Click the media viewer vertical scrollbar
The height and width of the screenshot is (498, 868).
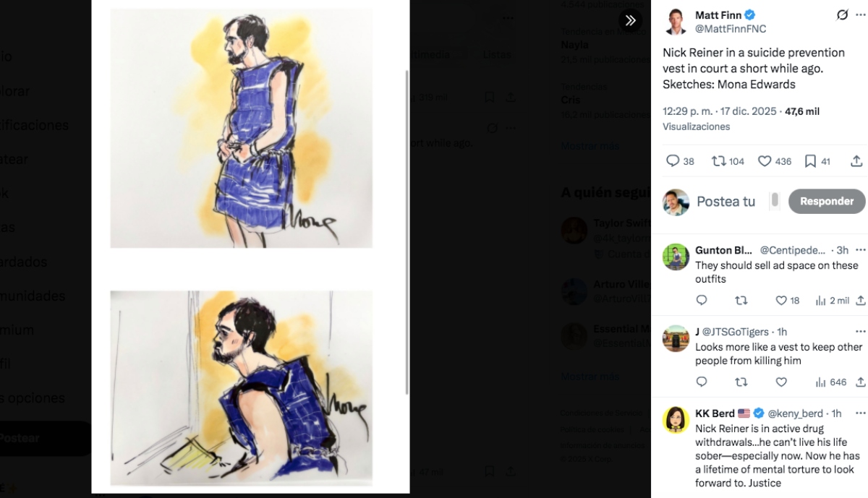tap(407, 231)
